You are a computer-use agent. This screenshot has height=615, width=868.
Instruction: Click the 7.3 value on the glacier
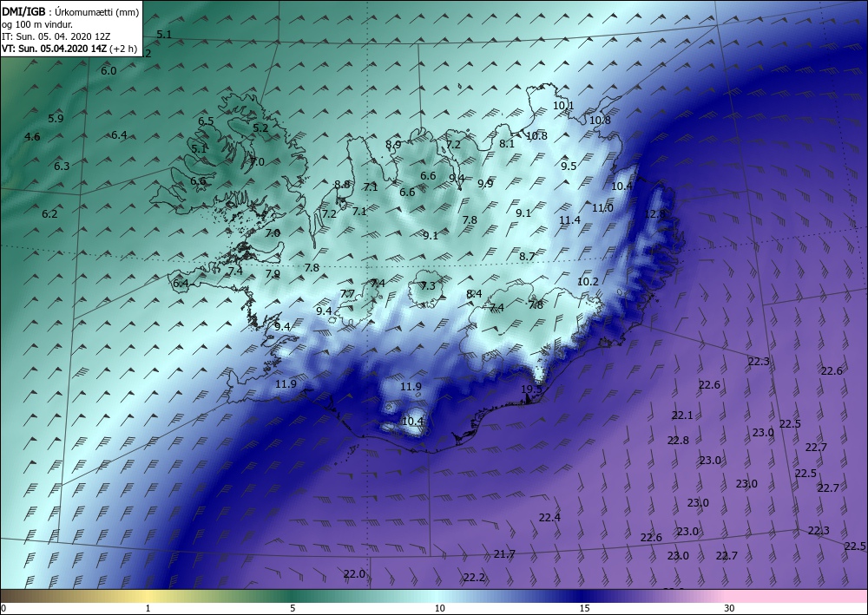(428, 286)
